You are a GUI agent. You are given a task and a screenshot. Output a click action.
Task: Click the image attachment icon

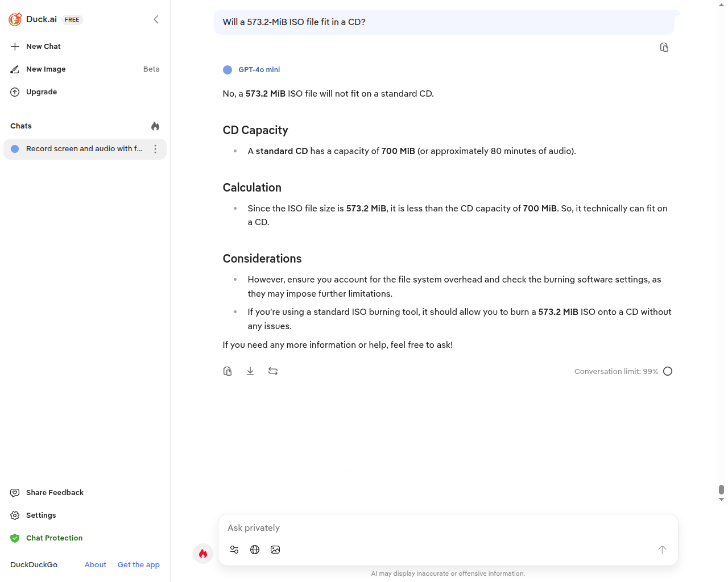click(275, 550)
